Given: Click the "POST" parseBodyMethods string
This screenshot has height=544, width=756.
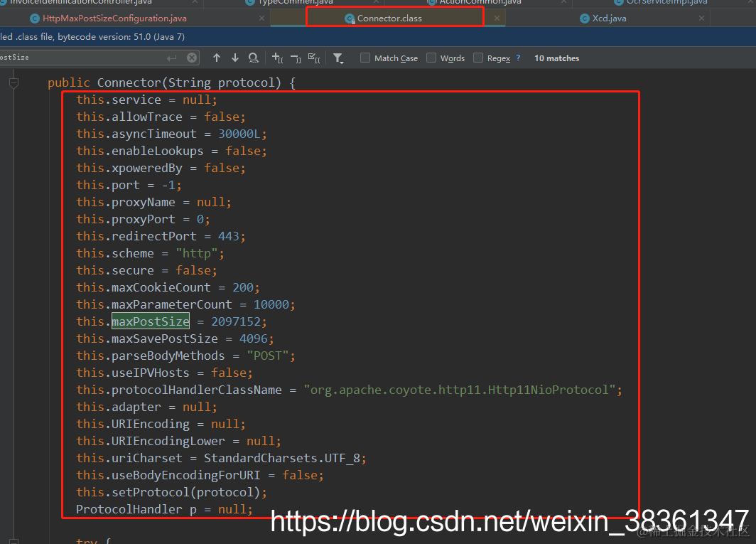Looking at the screenshot, I should coord(268,356).
